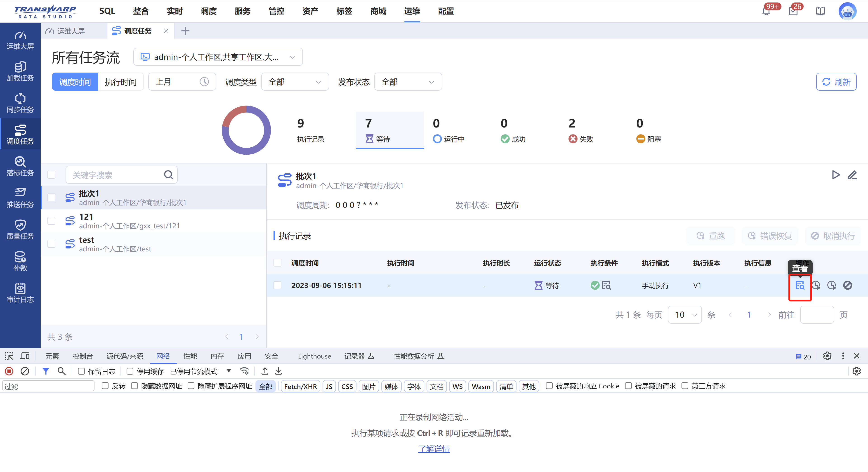
Task: Open the 调度类型 dropdown
Action: click(x=295, y=82)
